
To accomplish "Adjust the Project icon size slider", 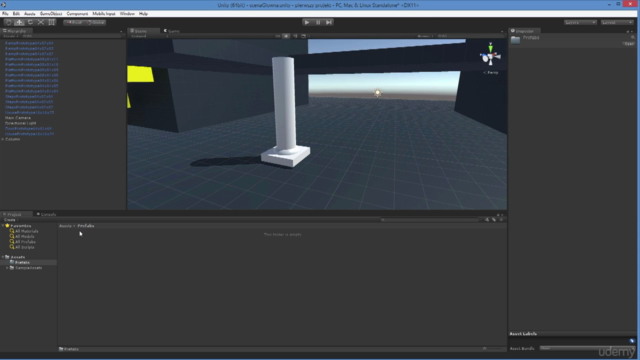I will point(492,349).
